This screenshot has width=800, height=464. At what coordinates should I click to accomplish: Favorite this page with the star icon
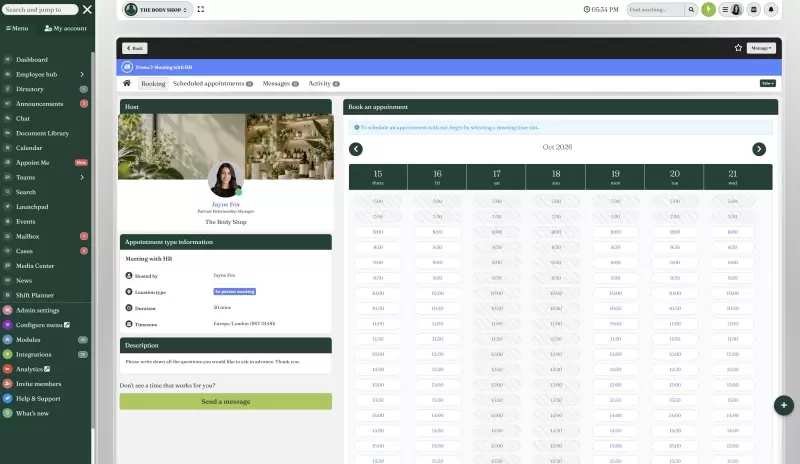pos(738,48)
